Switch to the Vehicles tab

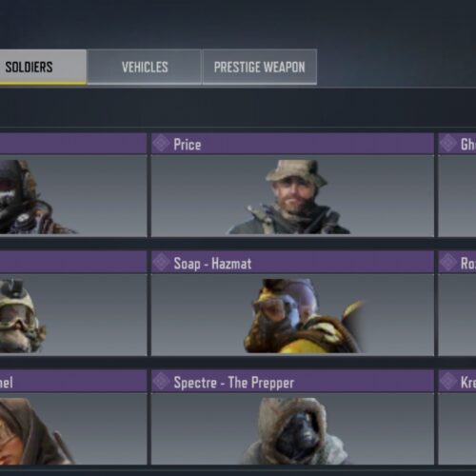145,67
